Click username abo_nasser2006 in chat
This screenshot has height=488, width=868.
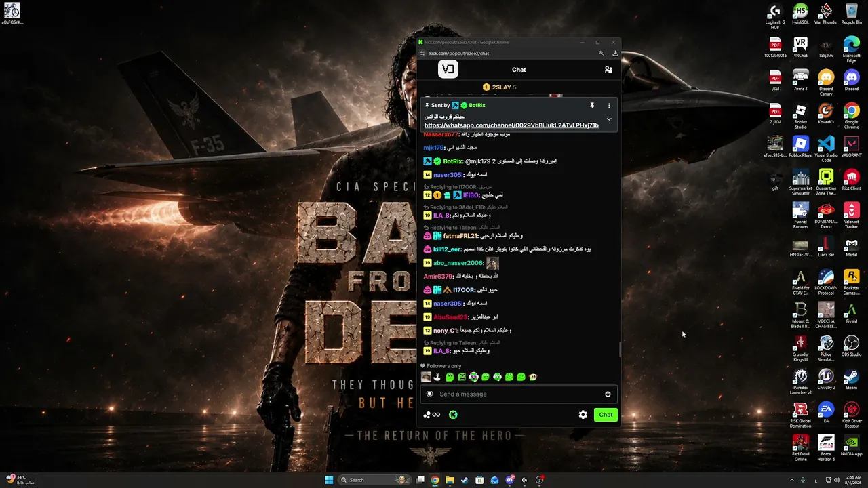click(x=458, y=263)
